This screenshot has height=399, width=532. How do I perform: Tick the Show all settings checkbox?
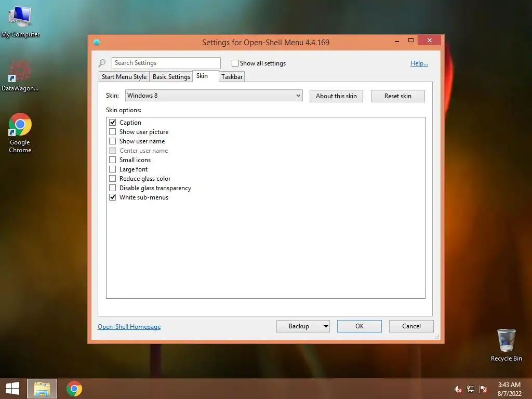coord(235,63)
